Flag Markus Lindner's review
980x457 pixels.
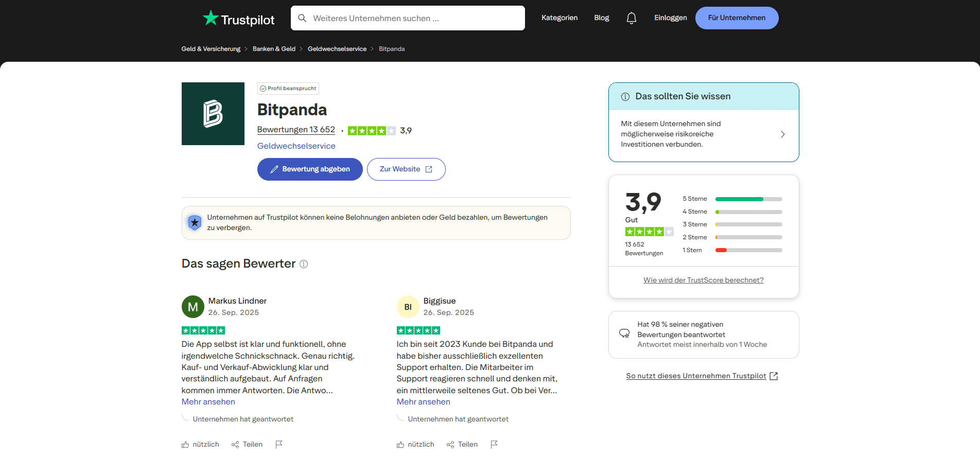(279, 444)
